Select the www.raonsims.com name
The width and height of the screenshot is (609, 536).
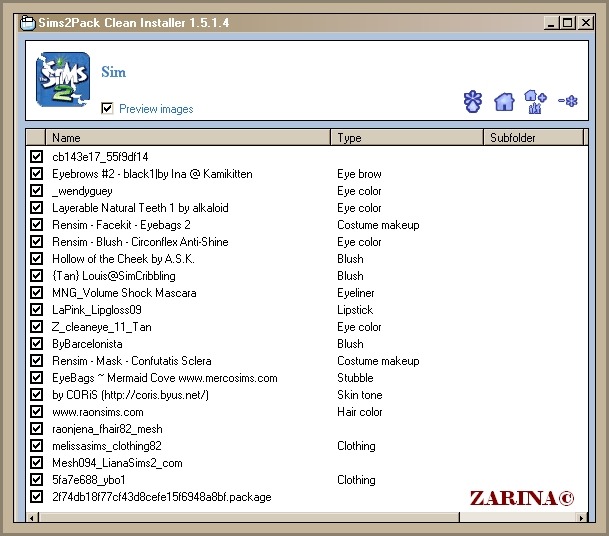coord(98,412)
